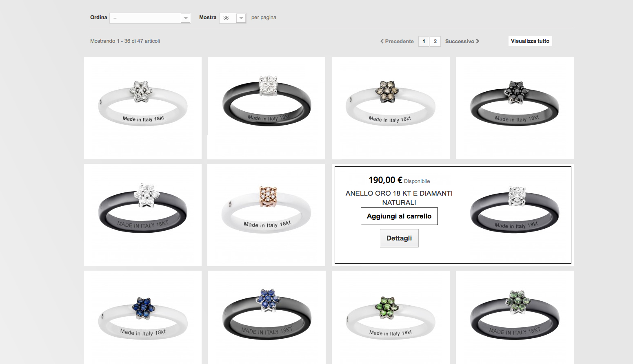Select page 1 in pagination
The height and width of the screenshot is (364, 633).
coord(424,41)
